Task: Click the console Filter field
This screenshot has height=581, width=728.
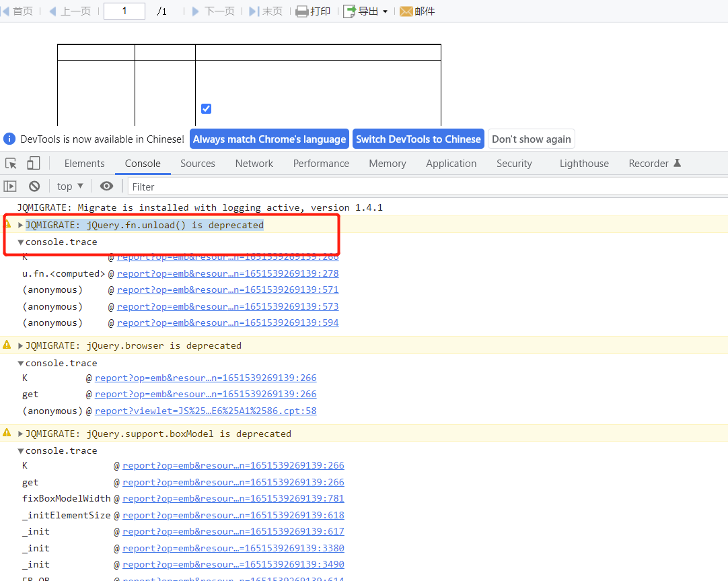Action: point(427,186)
